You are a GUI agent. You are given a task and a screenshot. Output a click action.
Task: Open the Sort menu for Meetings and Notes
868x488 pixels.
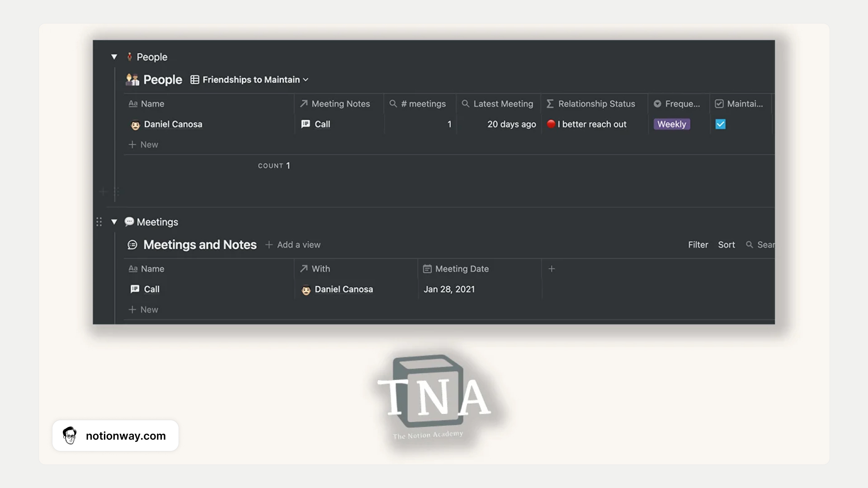tap(726, 244)
